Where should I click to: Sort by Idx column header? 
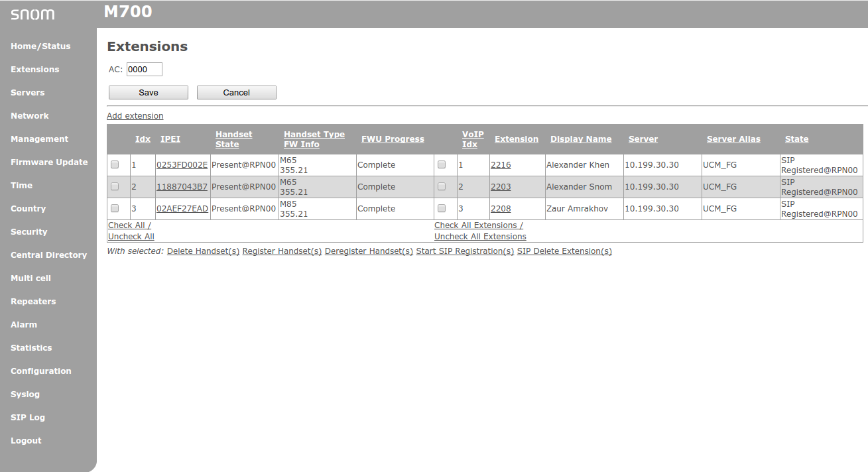coord(143,139)
